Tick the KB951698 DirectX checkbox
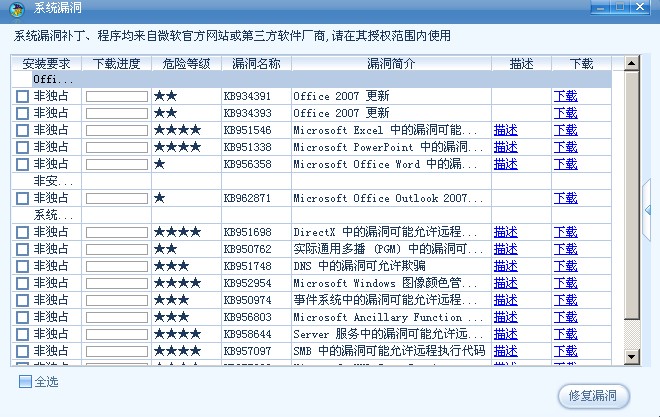The width and height of the screenshot is (660, 417). [22, 232]
